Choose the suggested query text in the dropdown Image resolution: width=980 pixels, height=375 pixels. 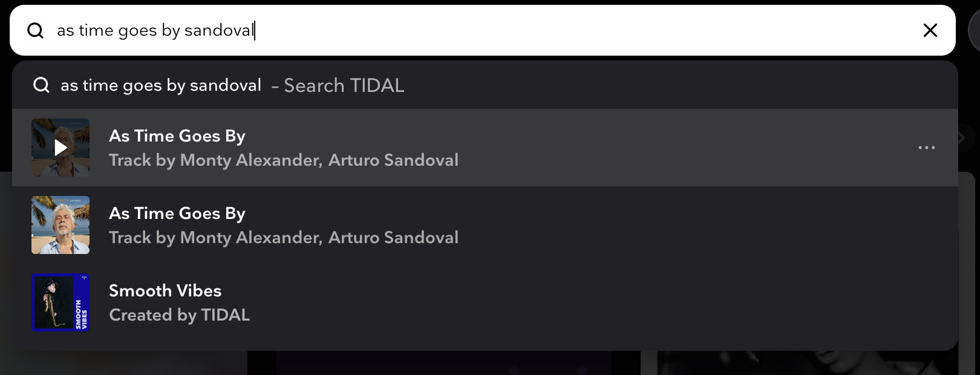point(161,86)
